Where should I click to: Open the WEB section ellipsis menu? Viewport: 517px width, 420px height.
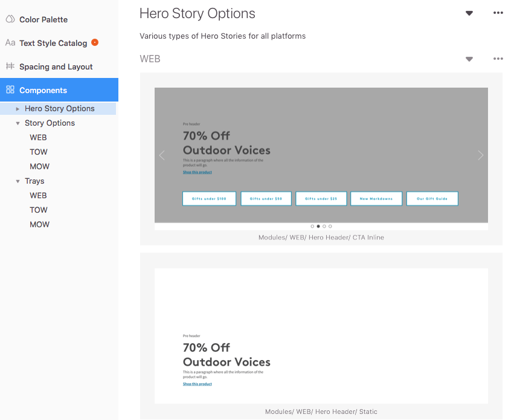point(498,59)
